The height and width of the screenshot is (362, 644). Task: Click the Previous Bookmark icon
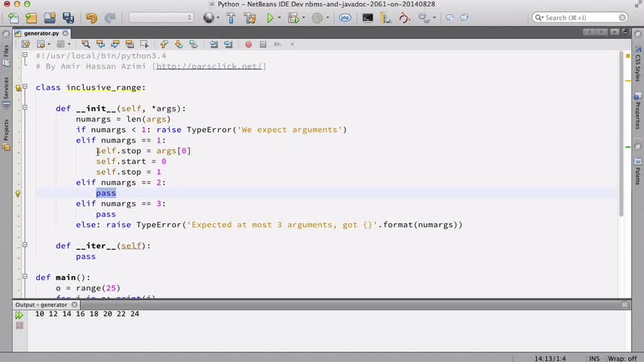[164, 44]
